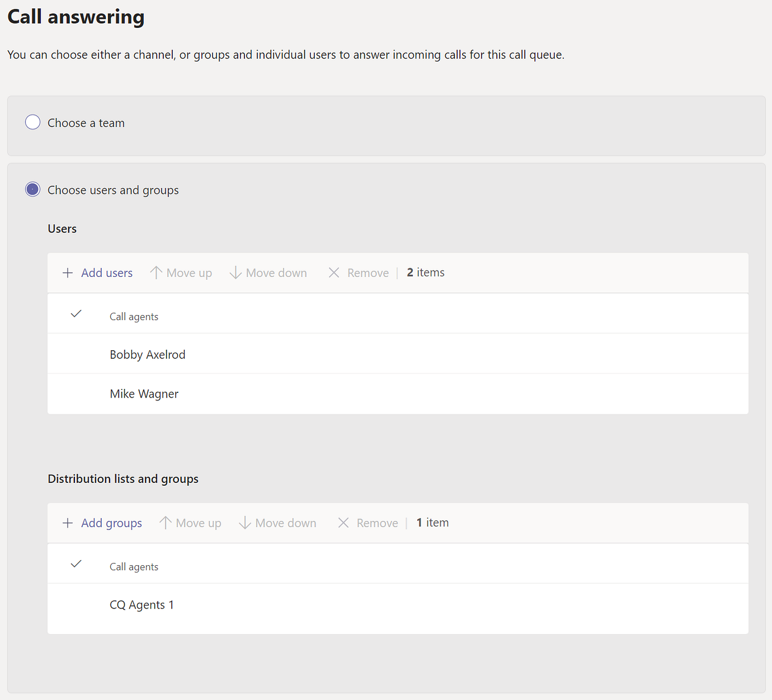Click the Call agents column header for Users
This screenshot has height=700, width=772.
[x=134, y=316]
